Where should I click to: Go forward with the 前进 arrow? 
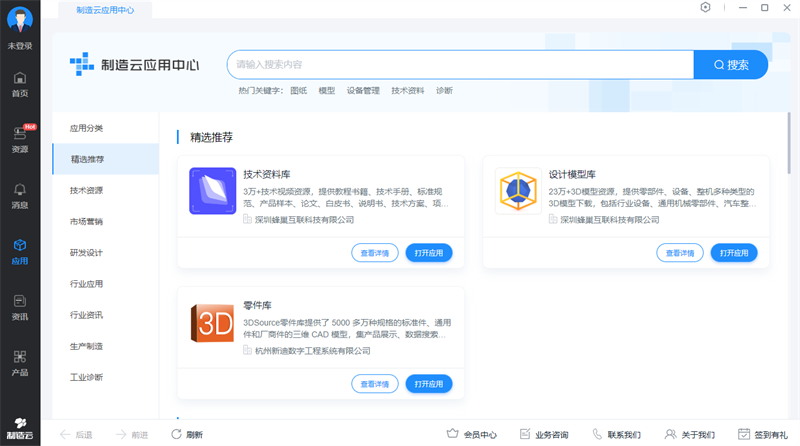[132, 435]
